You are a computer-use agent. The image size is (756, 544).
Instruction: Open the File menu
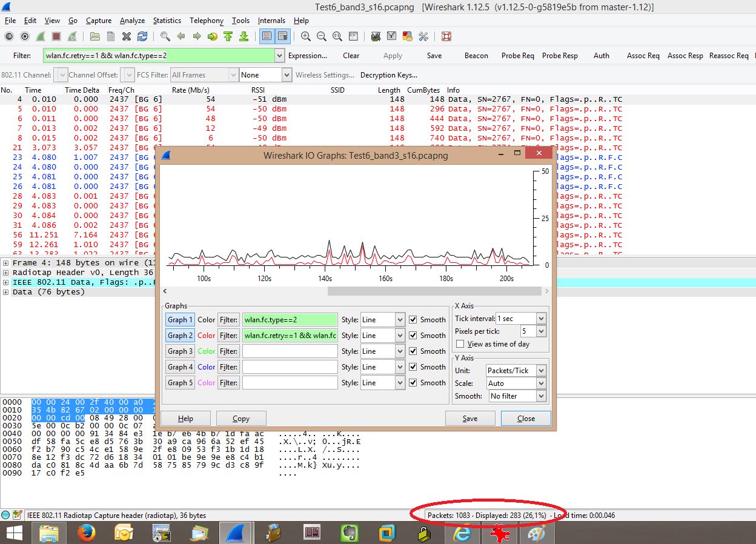pos(10,20)
